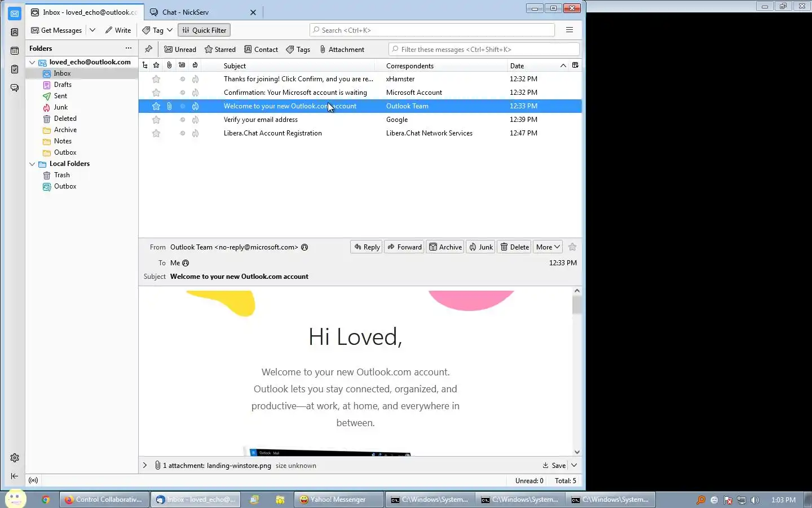812x508 pixels.
Task: Open the folder icon in the taskbar
Action: point(280,500)
